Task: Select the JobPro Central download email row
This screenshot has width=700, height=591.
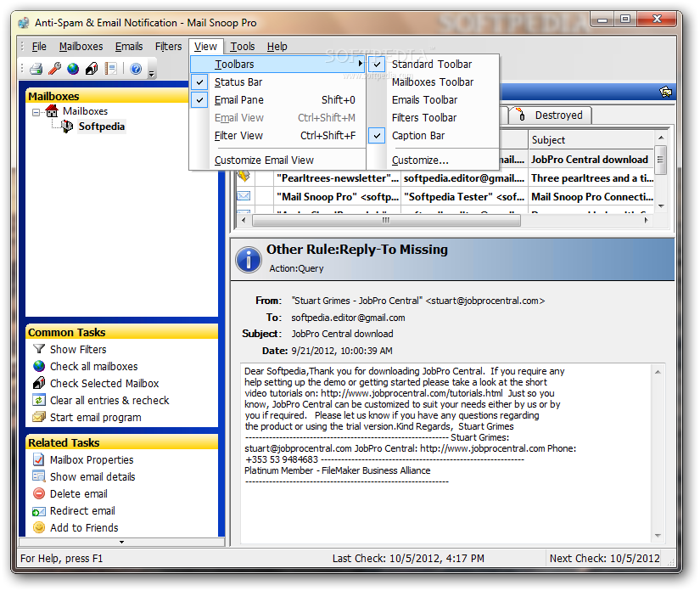Action: pos(591,159)
